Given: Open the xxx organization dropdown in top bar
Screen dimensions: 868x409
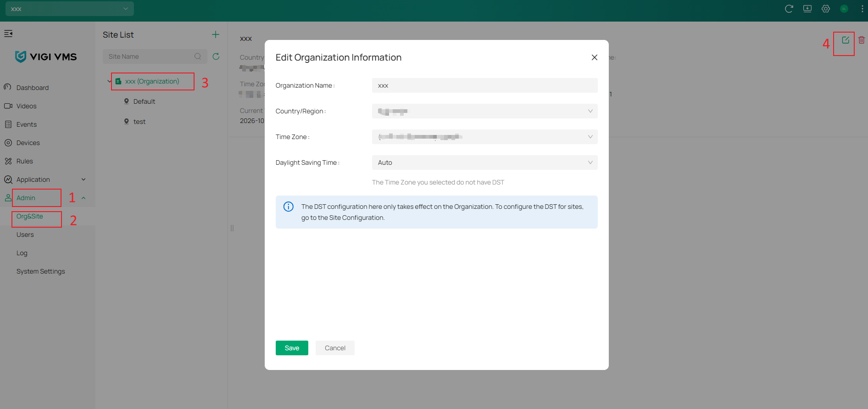Looking at the screenshot, I should (x=70, y=9).
